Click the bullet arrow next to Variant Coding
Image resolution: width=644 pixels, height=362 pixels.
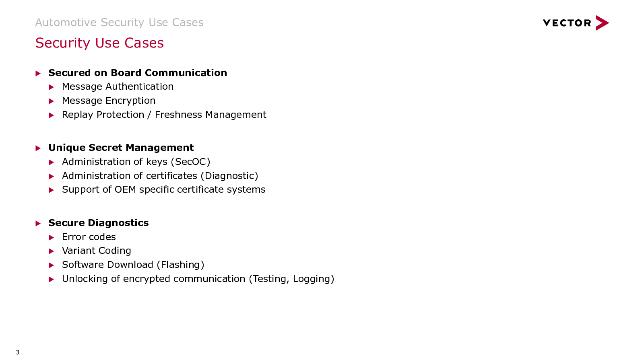click(x=52, y=251)
